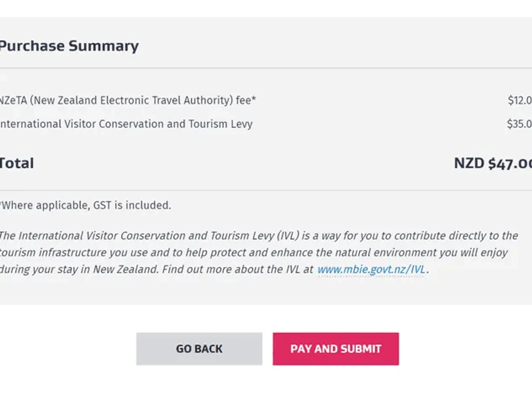Click the Purchase Summary heading
This screenshot has height=399, width=532.
[69, 46]
